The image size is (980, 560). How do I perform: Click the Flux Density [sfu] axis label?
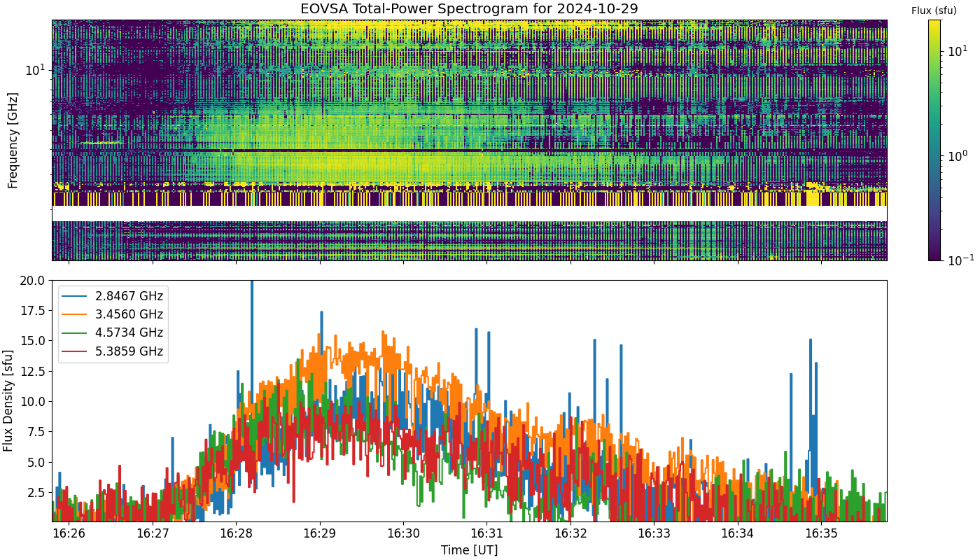coord(8,401)
